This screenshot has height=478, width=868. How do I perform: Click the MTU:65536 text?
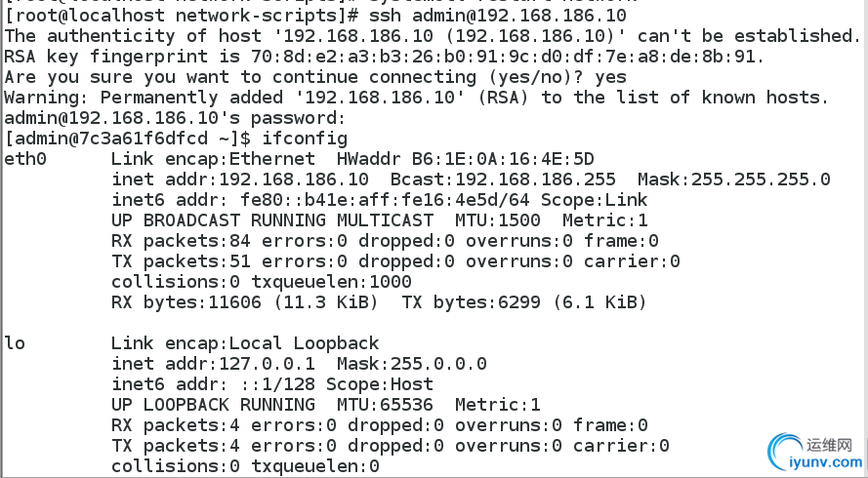tap(385, 405)
